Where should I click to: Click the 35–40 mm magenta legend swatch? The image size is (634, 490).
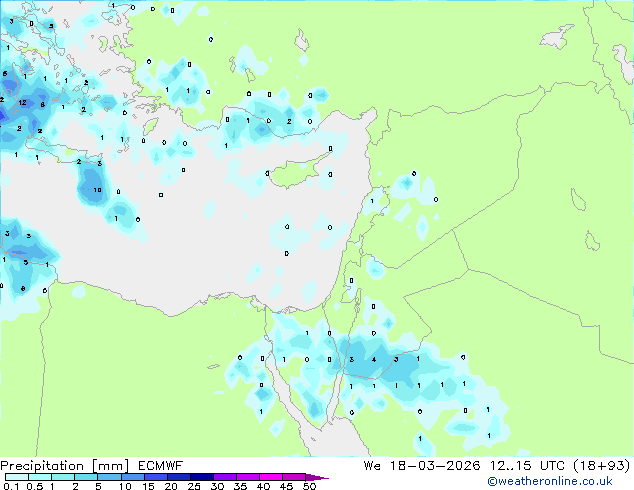tap(248, 477)
